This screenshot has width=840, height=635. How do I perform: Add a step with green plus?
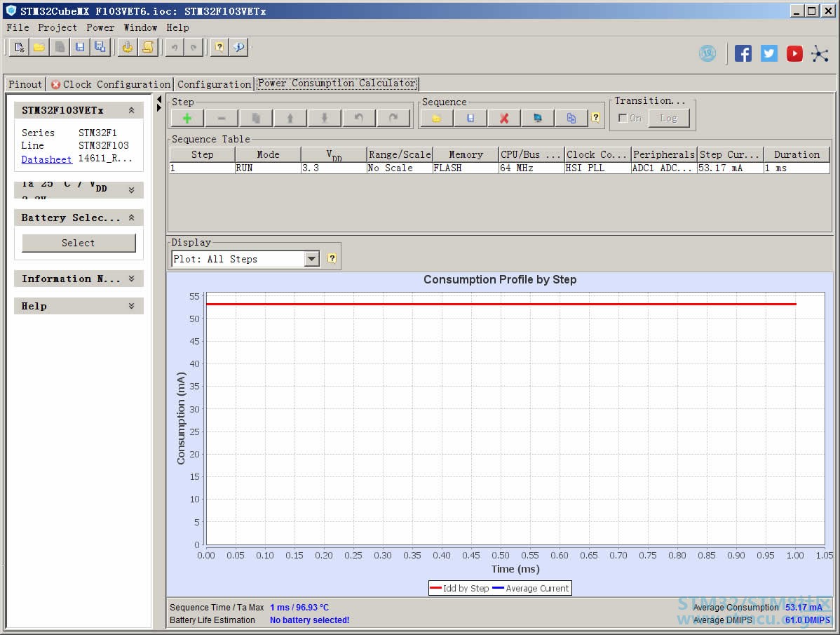click(x=187, y=119)
